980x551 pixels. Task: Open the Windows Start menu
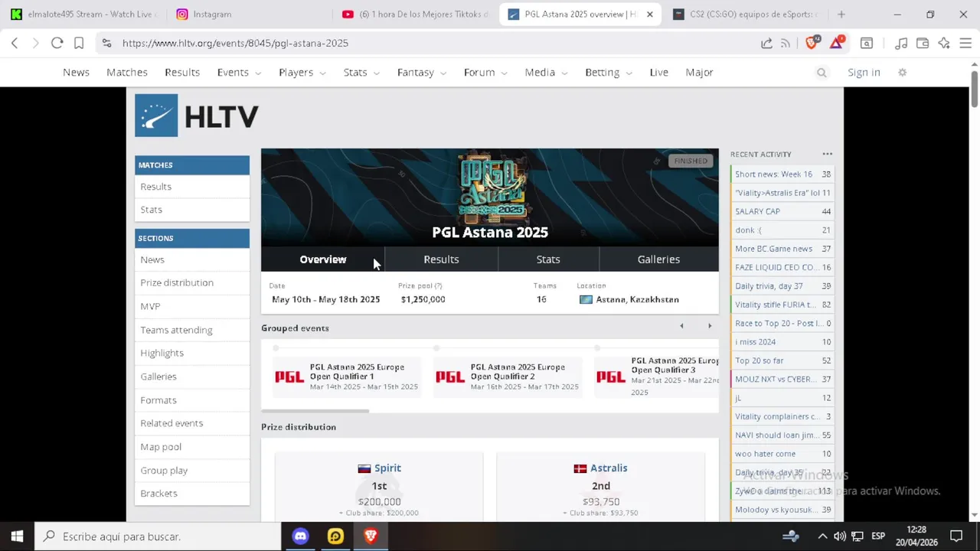[17, 536]
